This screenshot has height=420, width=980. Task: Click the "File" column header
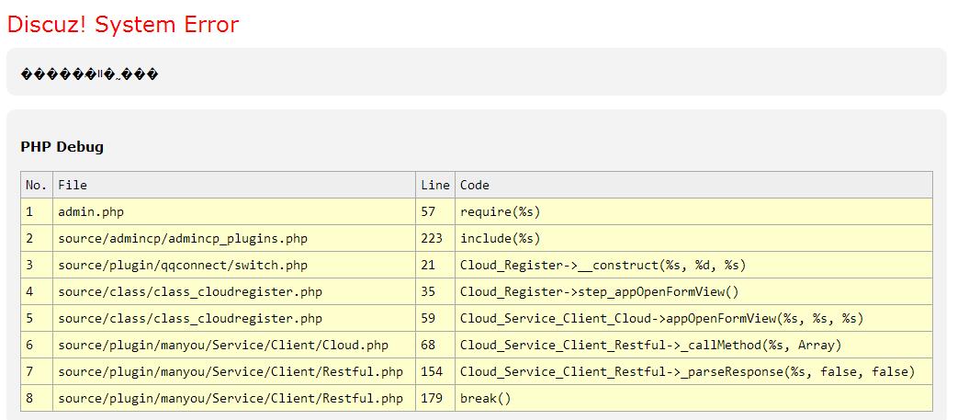(x=73, y=185)
